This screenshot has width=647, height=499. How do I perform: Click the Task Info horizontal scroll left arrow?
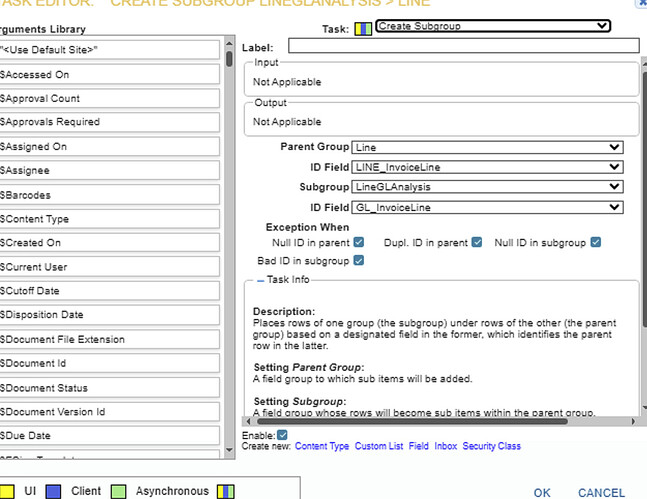[248, 421]
